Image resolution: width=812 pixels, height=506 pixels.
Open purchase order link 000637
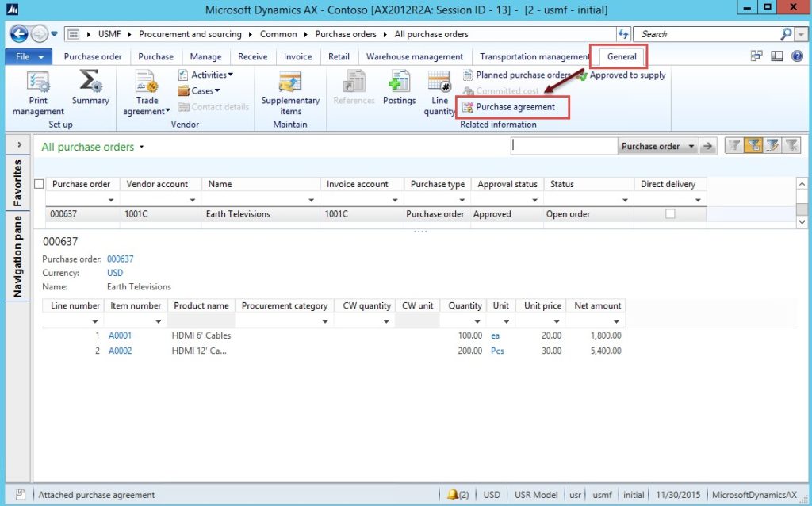(x=121, y=259)
